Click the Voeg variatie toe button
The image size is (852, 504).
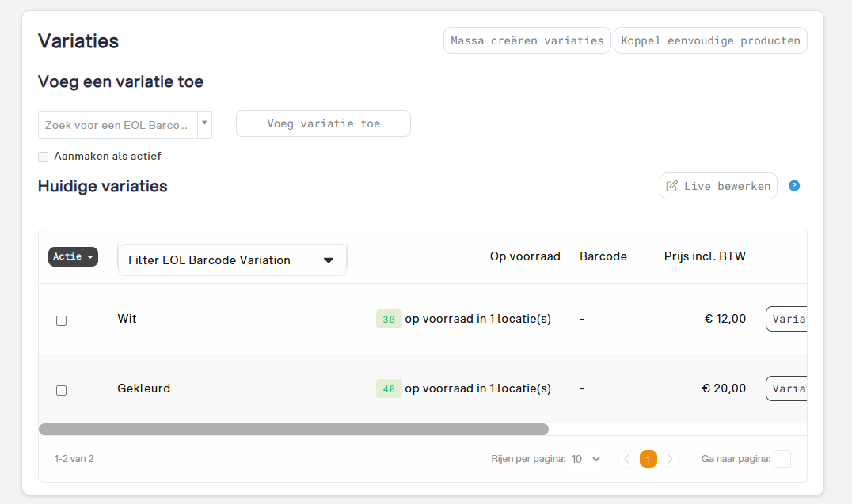coord(323,124)
